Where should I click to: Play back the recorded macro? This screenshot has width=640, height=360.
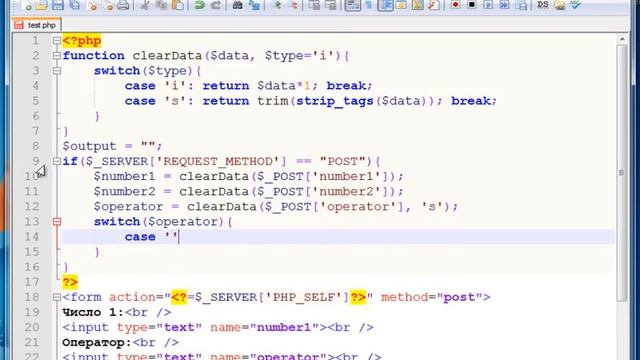488,5
